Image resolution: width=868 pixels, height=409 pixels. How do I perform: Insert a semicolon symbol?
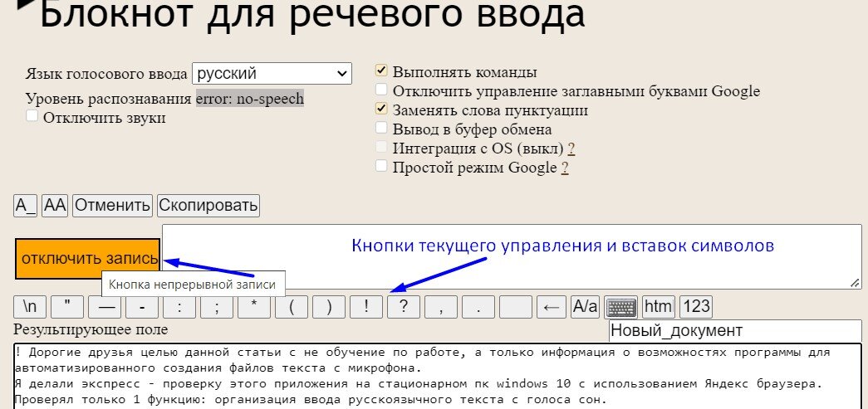coord(217,307)
